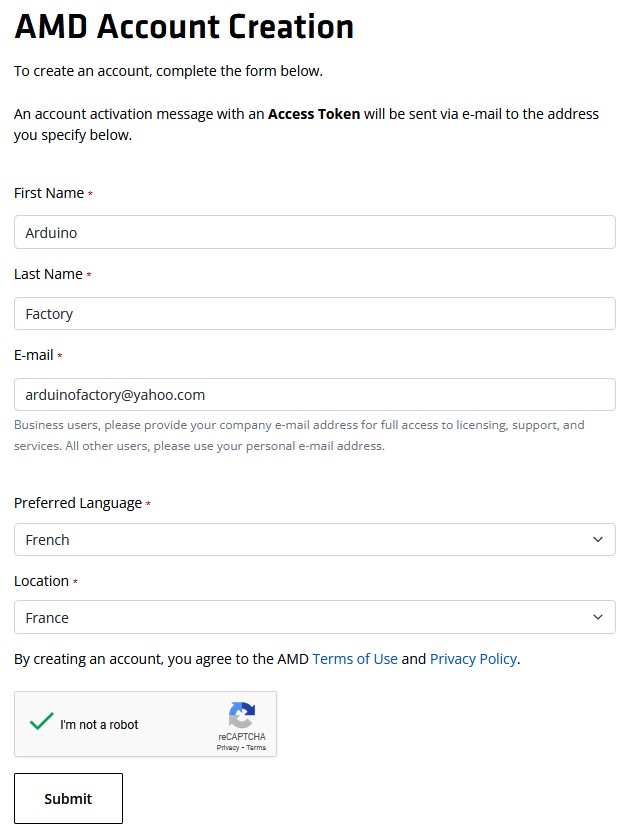The height and width of the screenshot is (833, 627).
Task: Expand the Location dropdown showing France
Action: click(300, 617)
